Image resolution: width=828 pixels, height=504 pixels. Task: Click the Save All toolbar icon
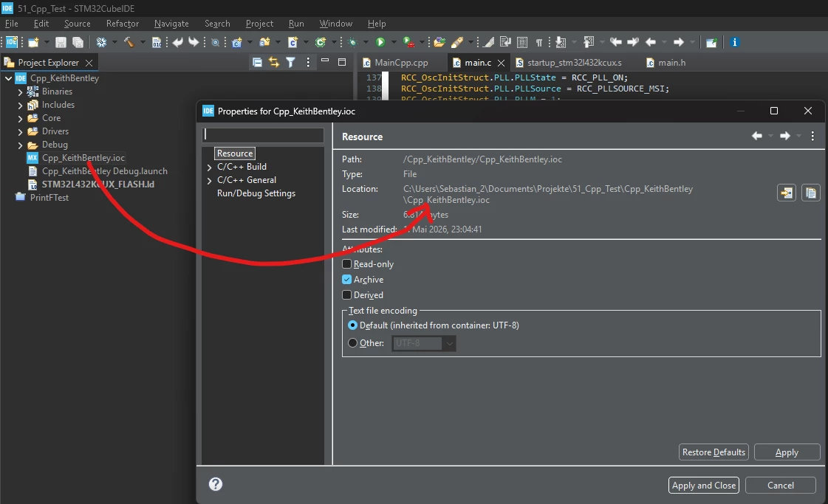click(78, 42)
